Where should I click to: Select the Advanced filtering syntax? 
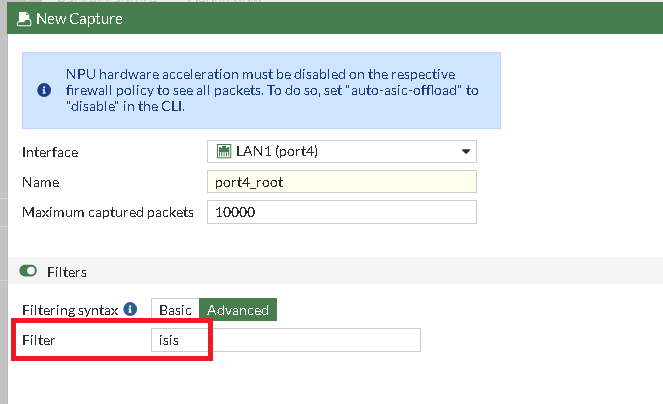point(238,310)
